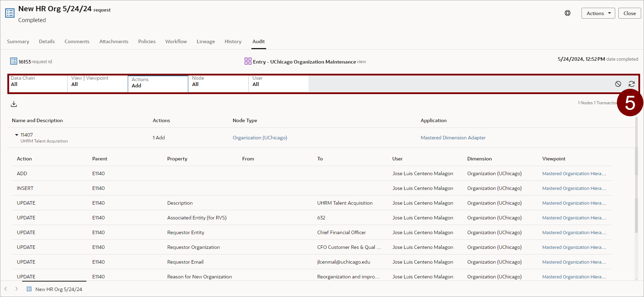Go to previous tab with left arrow

[6, 289]
